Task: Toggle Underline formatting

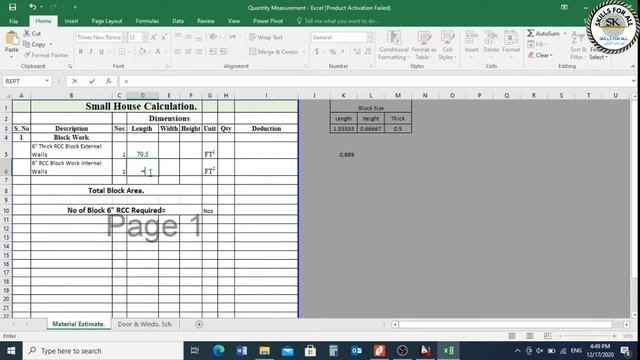Action: point(101,52)
